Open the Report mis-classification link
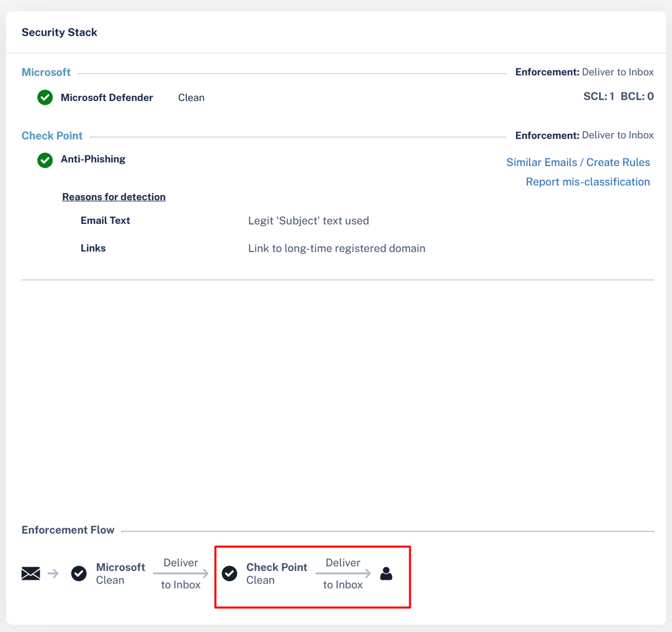672x632 pixels. [587, 182]
